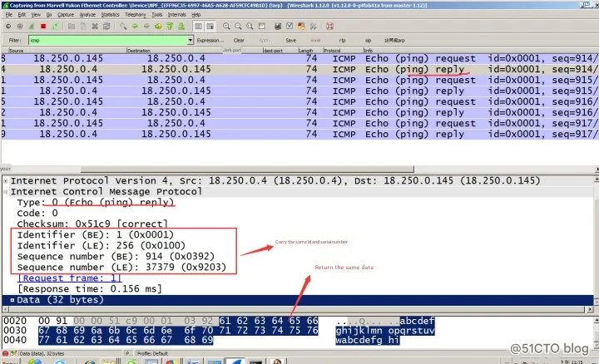The height and width of the screenshot is (364, 599).
Task: Expand the Data (32 bytes) node
Action: tap(12, 300)
